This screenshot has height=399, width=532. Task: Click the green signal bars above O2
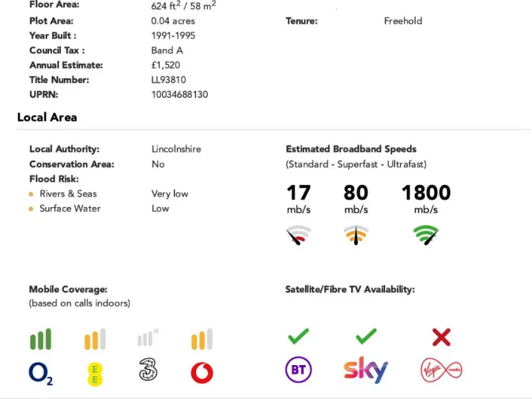coord(40,339)
